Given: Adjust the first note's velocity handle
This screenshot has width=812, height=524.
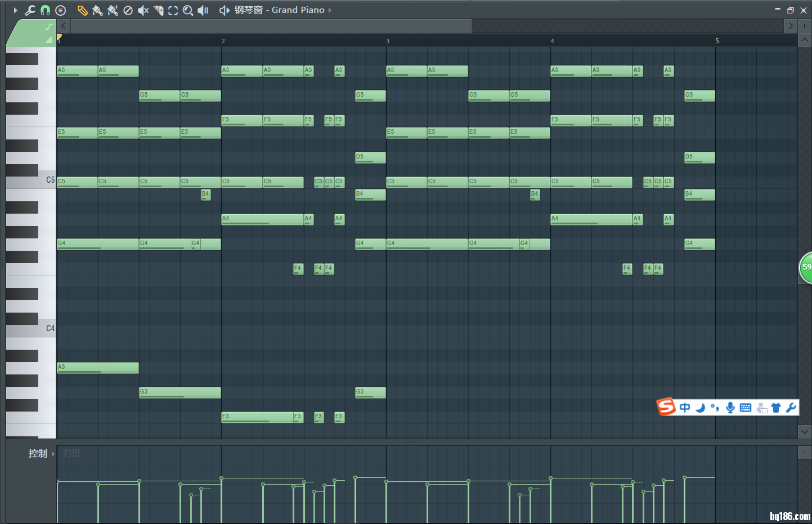Looking at the screenshot, I should (57, 481).
